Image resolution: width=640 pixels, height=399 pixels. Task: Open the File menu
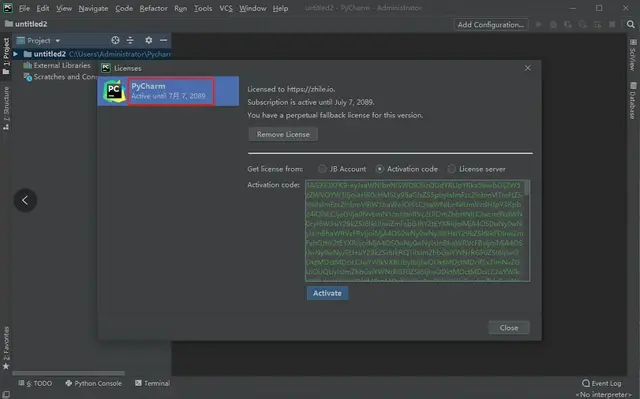tap(24, 8)
